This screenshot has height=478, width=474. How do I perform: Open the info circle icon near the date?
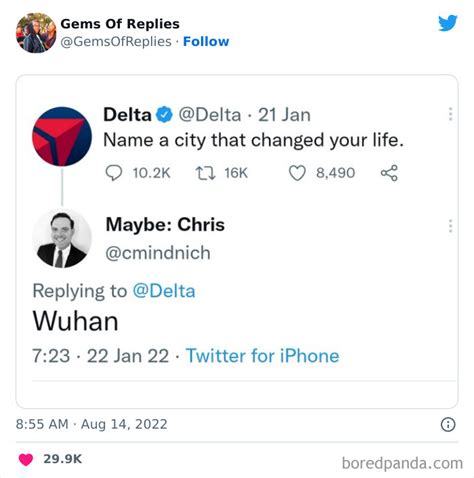[x=448, y=425]
